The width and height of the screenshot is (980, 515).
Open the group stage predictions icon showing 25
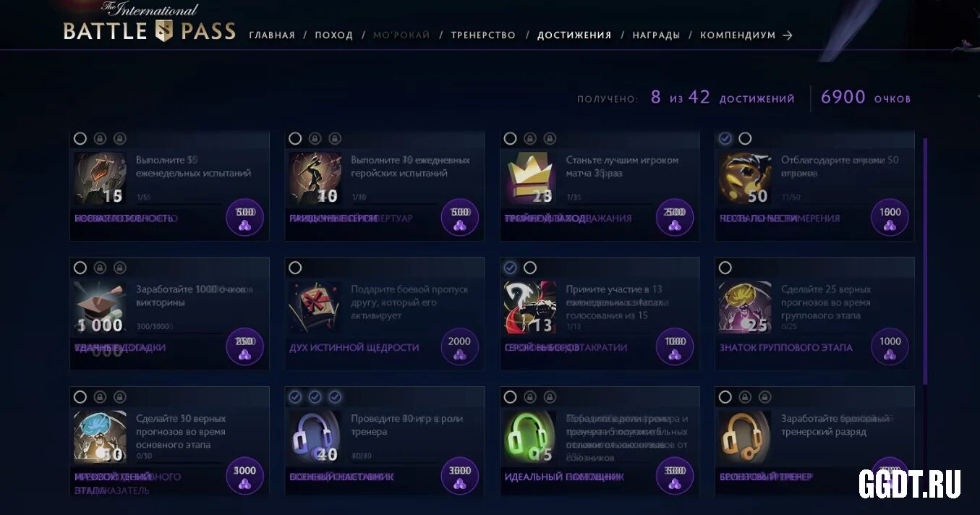[745, 307]
